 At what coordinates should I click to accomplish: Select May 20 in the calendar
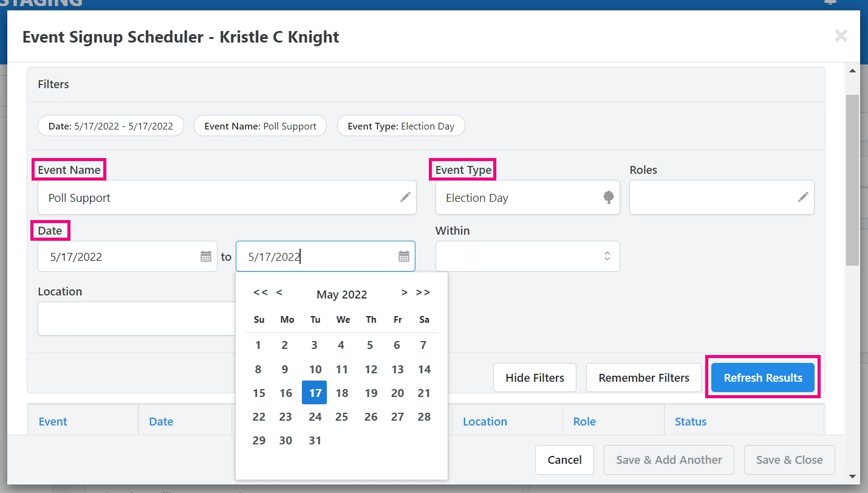point(397,393)
